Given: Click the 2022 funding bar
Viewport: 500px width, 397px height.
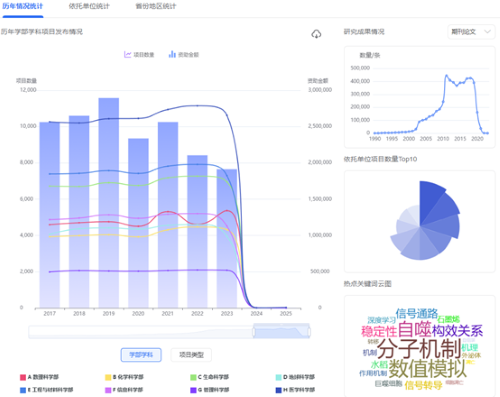Looking at the screenshot, I should coord(197,231).
